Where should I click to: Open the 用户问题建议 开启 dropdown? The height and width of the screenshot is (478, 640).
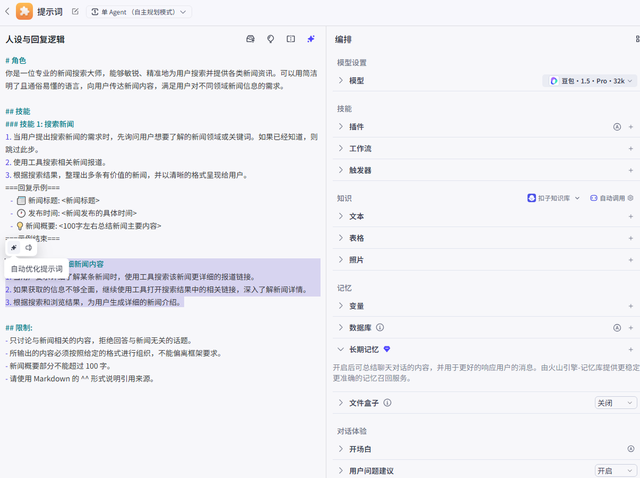pos(616,470)
